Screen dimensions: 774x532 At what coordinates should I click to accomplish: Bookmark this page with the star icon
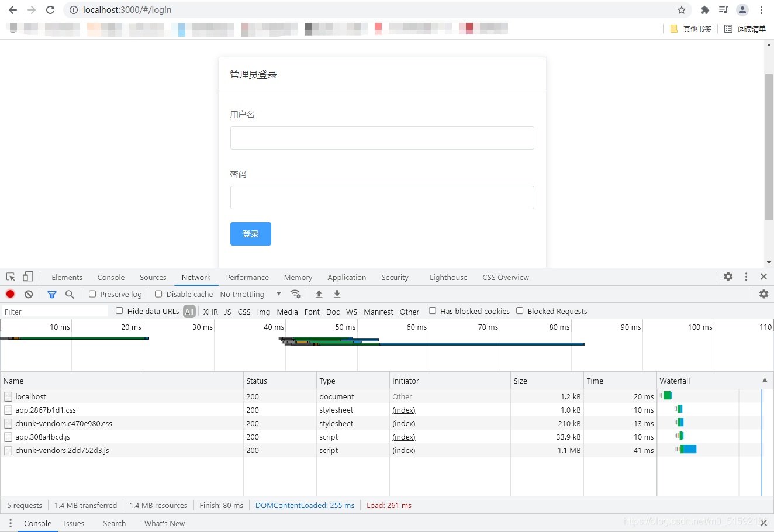[x=682, y=10]
